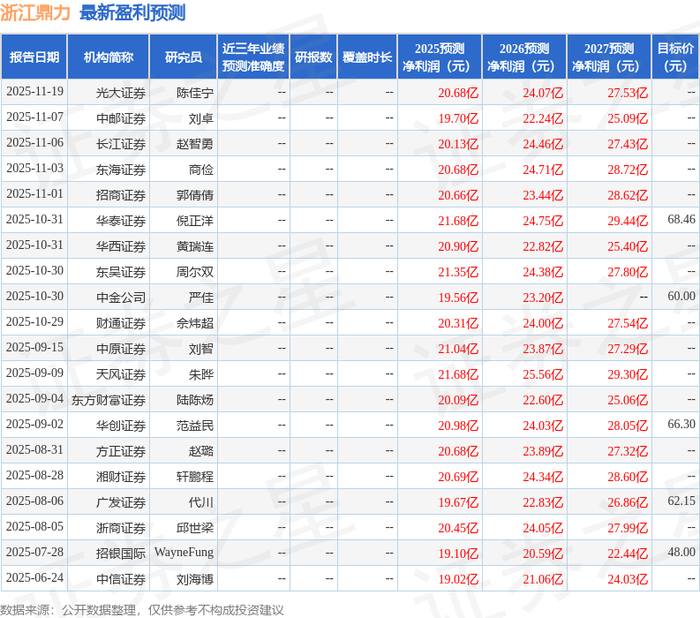
Task: Click analyst name 陈佳宁
Action: (x=195, y=93)
